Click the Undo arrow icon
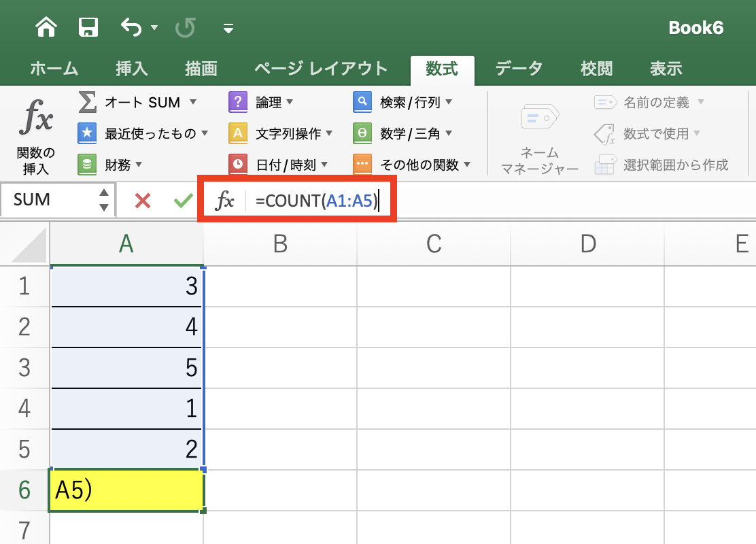Image resolution: width=756 pixels, height=544 pixels. click(x=131, y=27)
